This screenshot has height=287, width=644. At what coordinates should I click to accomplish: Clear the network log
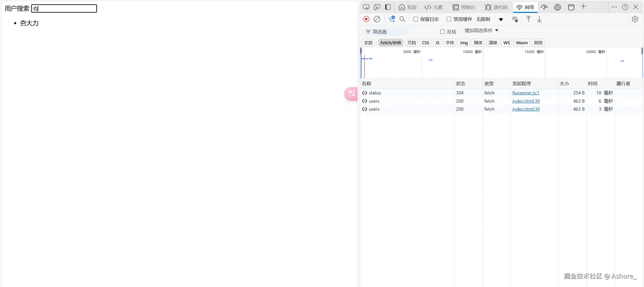coord(377,19)
